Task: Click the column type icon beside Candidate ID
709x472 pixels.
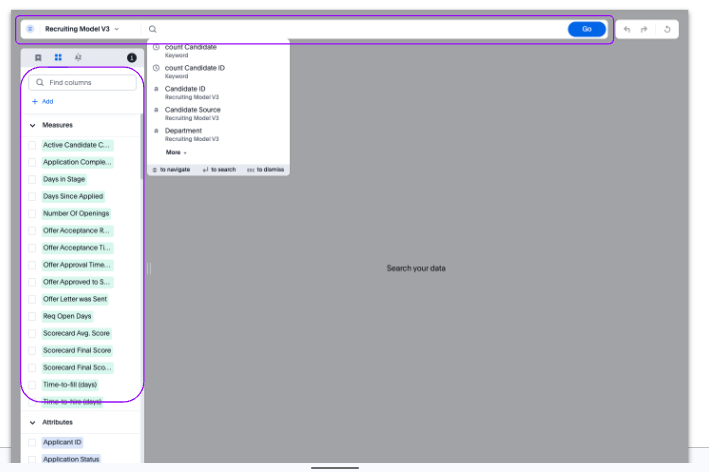Action: point(156,89)
